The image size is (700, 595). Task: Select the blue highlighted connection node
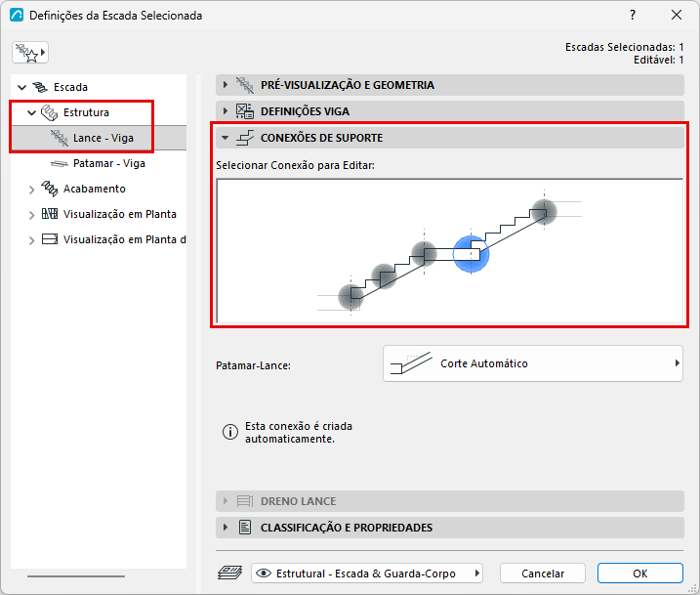click(x=471, y=254)
